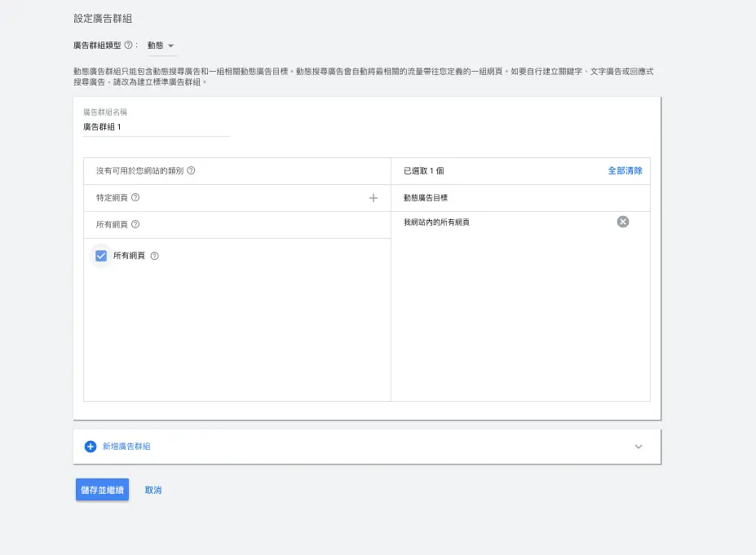Click 我網站內的所有網頁 entry text

click(x=436, y=222)
